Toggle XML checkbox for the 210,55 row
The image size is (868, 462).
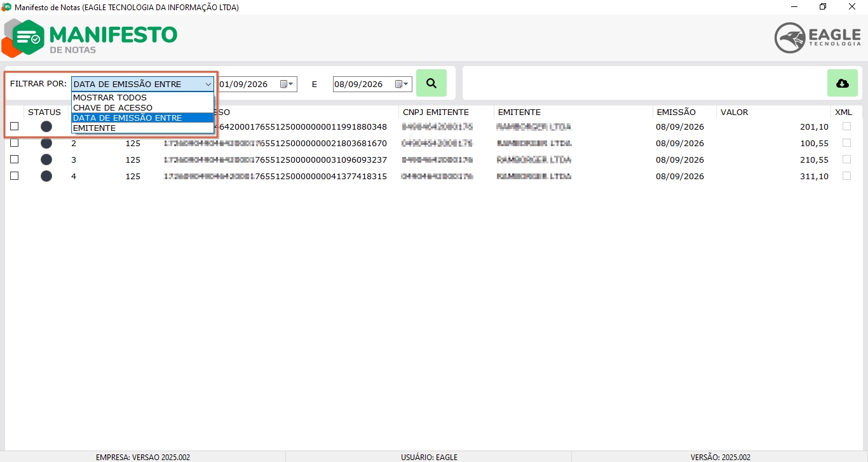846,160
